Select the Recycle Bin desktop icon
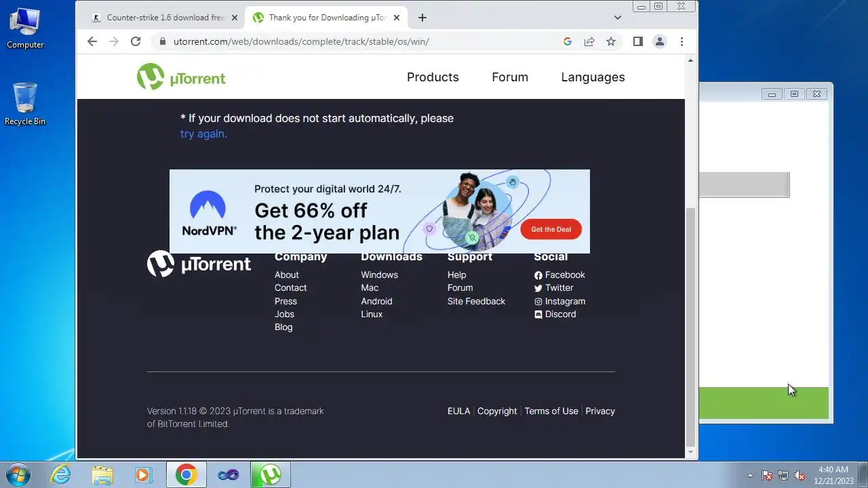The width and height of the screenshot is (868, 488). [25, 104]
